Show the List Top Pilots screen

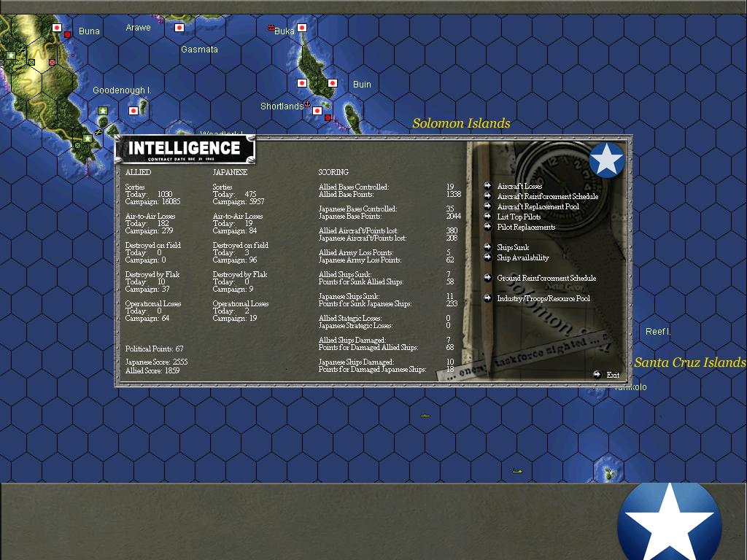point(519,217)
